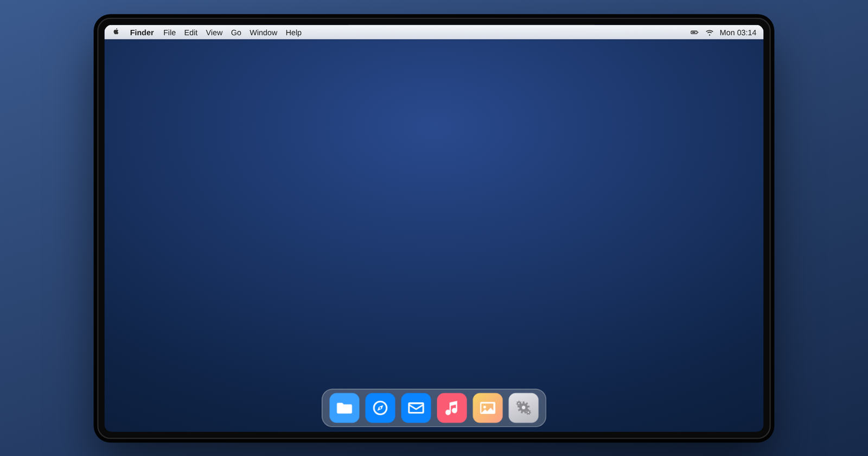Open the Go menu
The image size is (868, 456).
(236, 33)
